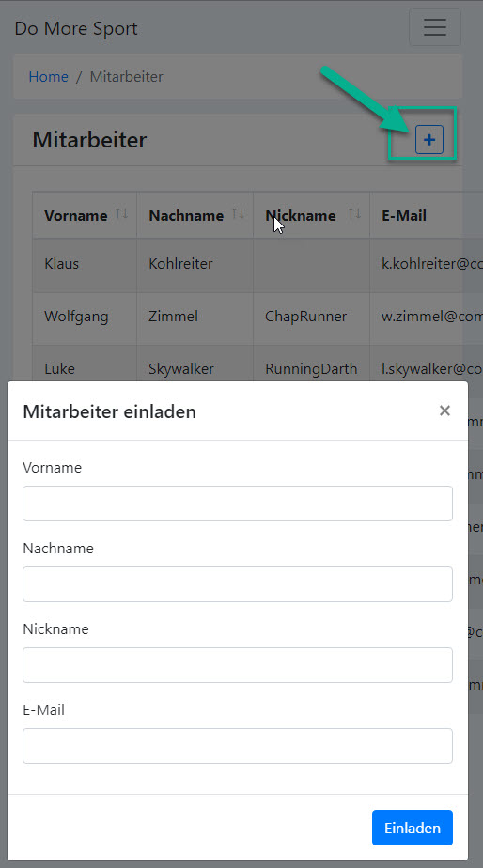Open the hamburger navigation menu
483x868 pixels.
(x=435, y=27)
